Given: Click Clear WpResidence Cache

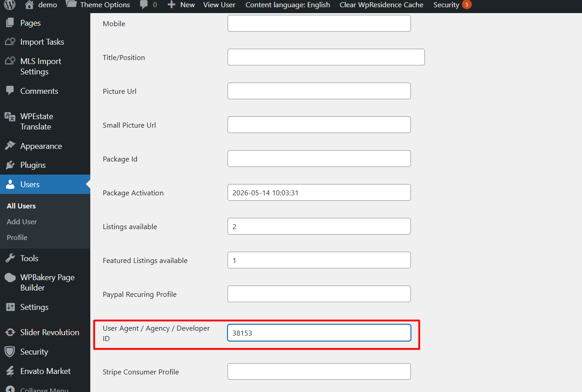Looking at the screenshot, I should pos(382,5).
